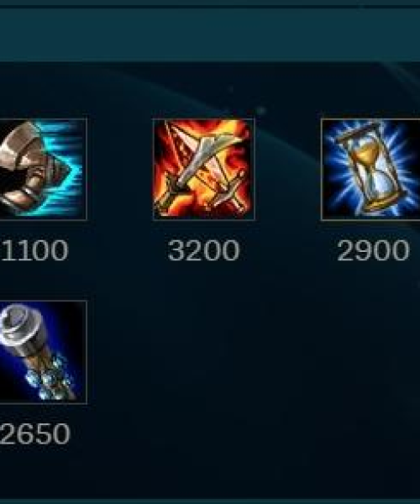Viewport: 420px width, 504px height.
Task: Pick the jeweled Rod of Ages icon
Action: pos(44,352)
